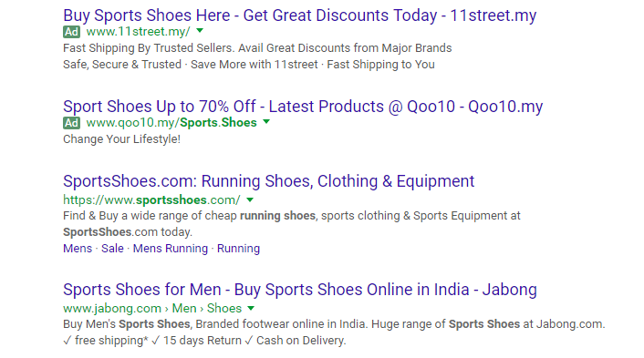Image resolution: width=644 pixels, height=358 pixels.
Task: Open SportsShoes.com Running Shoes result title
Action: [x=268, y=181]
